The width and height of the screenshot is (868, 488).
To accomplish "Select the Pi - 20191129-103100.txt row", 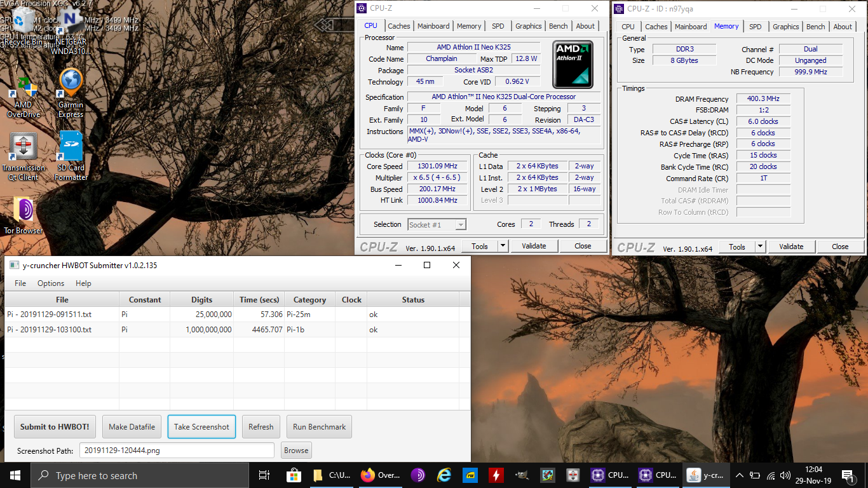I will [238, 330].
